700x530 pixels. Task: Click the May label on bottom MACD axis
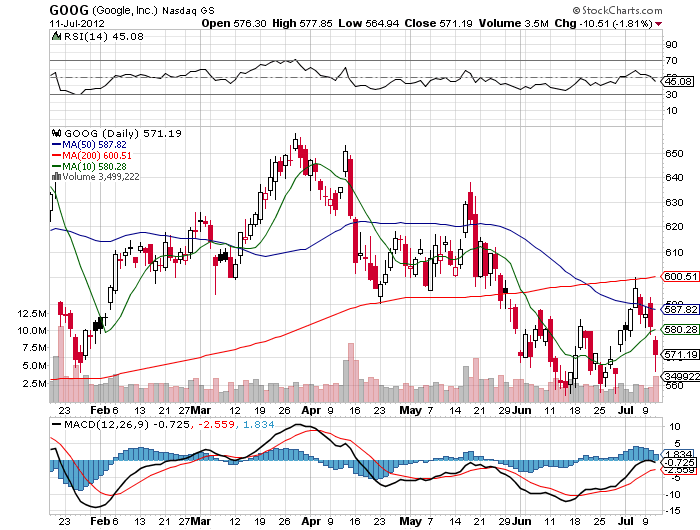coord(410,521)
